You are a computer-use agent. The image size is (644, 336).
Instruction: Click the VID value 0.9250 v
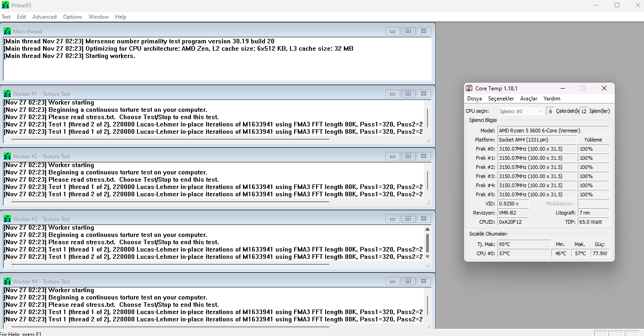pos(513,204)
